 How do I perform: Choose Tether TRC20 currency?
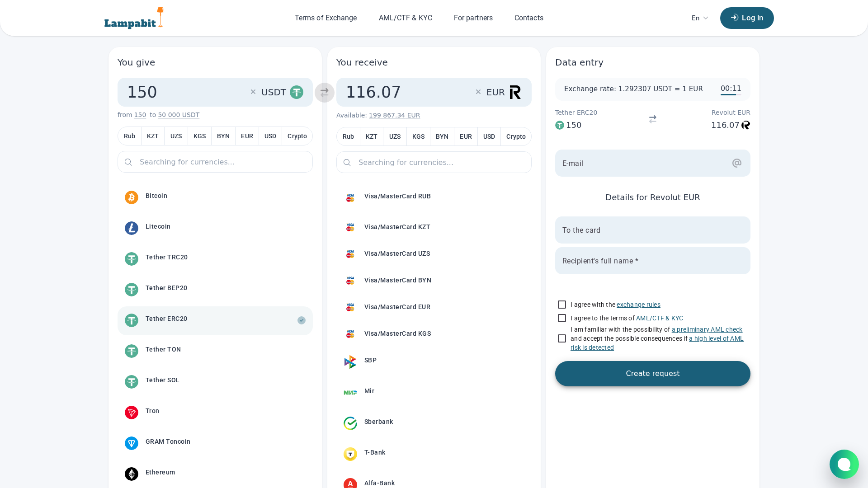[215, 259]
